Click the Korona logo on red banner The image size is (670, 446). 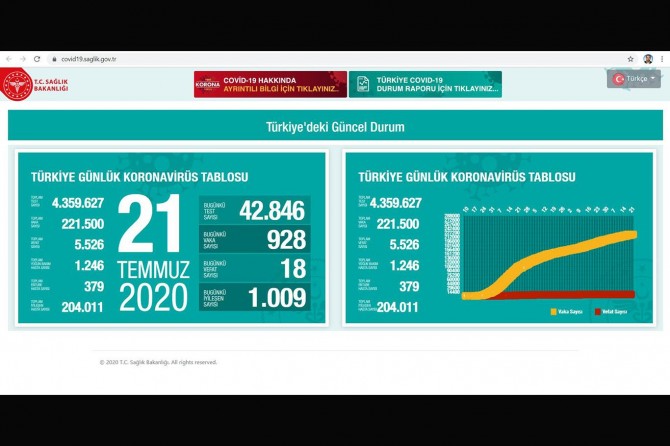208,84
